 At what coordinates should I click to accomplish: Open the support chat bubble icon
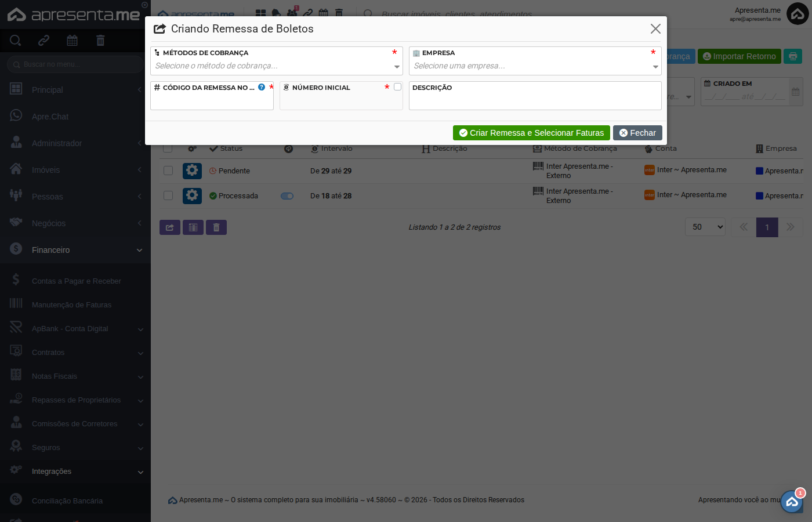[x=792, y=502]
